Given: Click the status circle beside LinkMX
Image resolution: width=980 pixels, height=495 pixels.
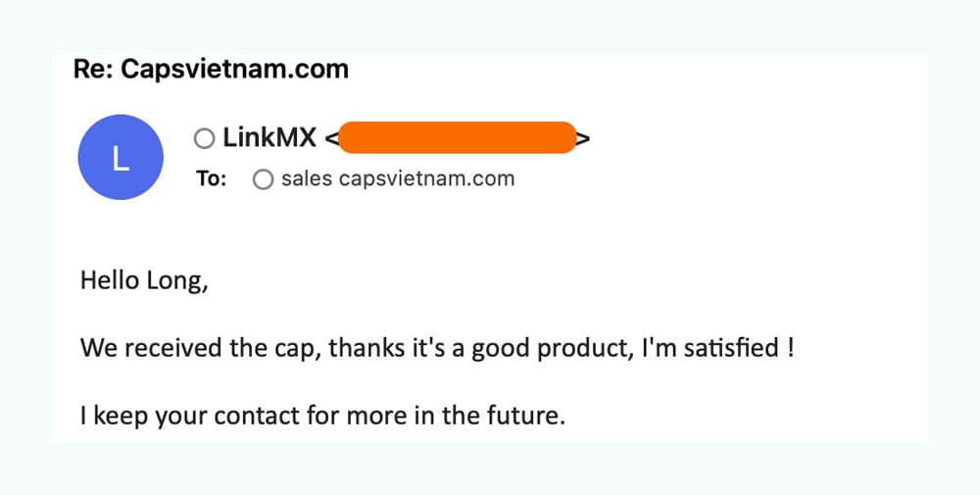Looking at the screenshot, I should pos(205,138).
